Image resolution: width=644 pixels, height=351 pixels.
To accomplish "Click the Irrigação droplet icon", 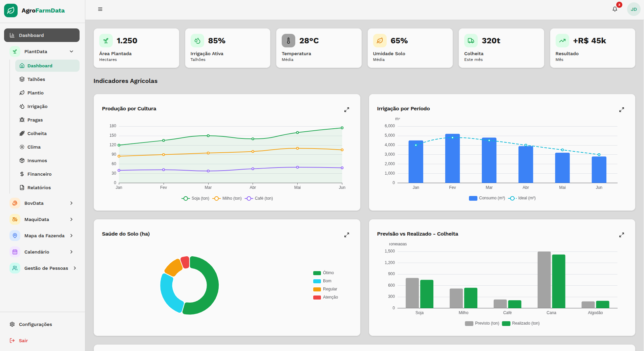I will point(22,106).
